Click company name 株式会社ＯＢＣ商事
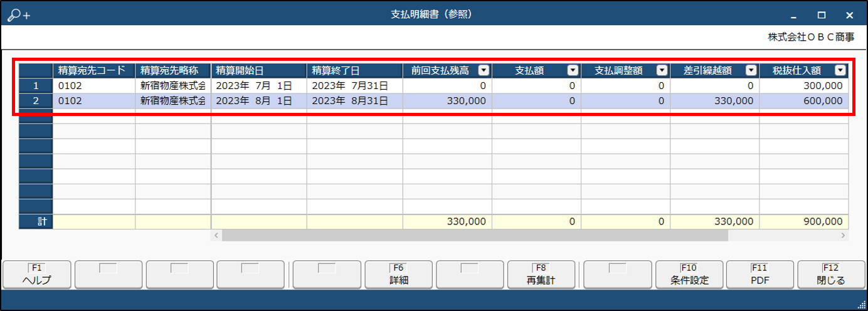 pyautogui.click(x=811, y=37)
